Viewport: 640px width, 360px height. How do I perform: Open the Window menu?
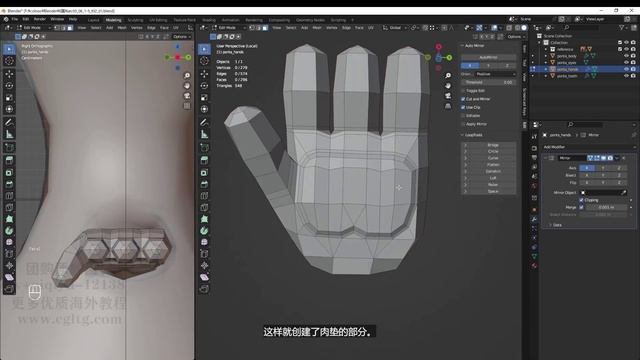tap(57, 19)
